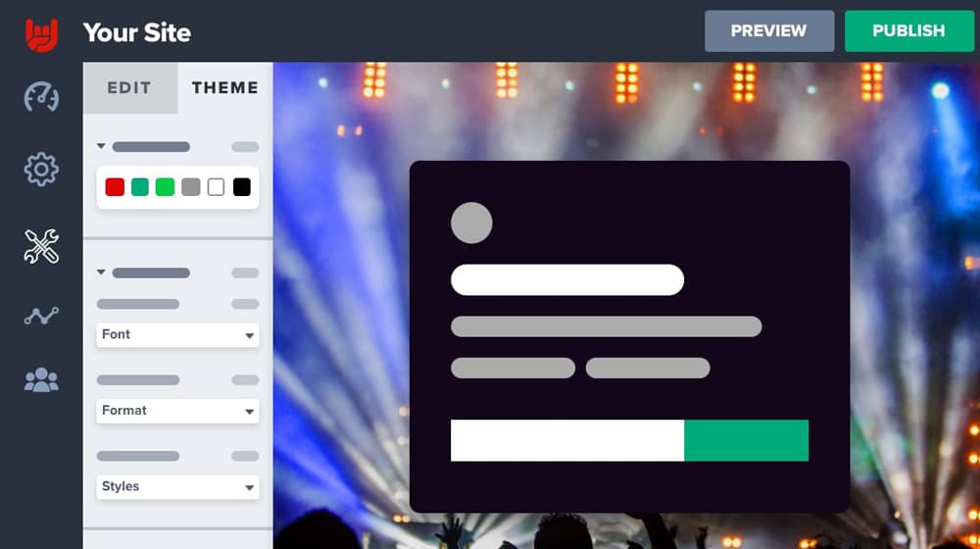
Task: Select the wrench and screwdriver tools icon
Action: 42,246
